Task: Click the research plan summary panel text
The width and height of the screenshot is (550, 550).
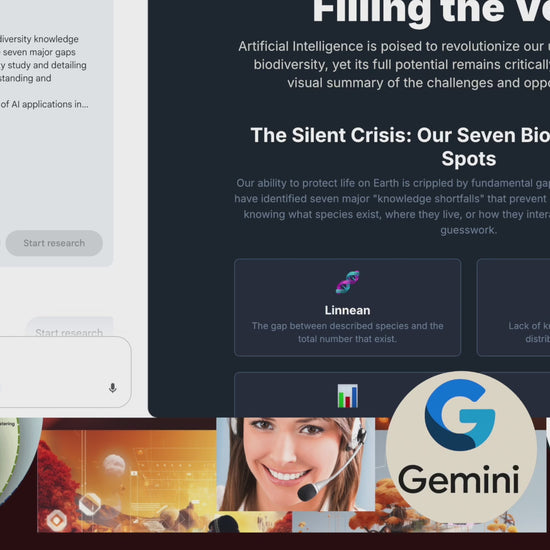Action: tap(43, 58)
